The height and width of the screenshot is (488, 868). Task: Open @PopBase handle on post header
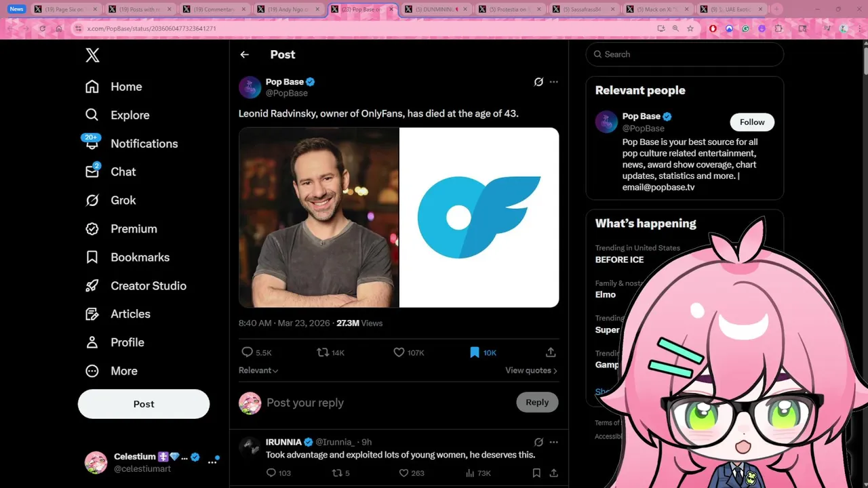(x=287, y=94)
